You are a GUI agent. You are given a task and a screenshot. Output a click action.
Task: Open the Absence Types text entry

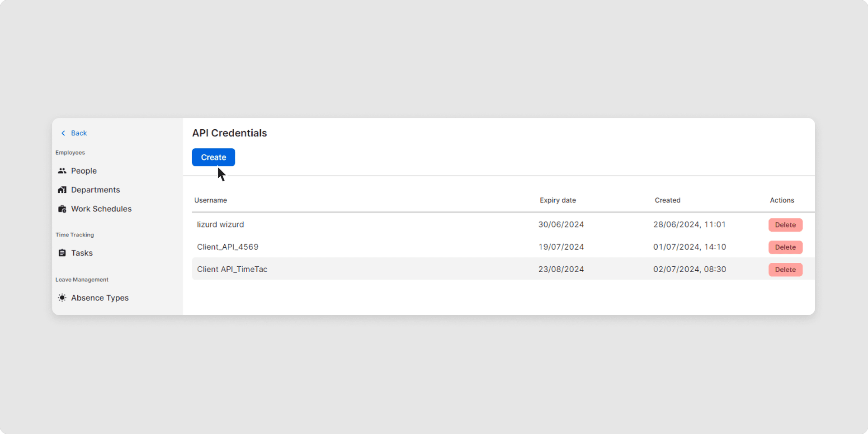click(100, 298)
